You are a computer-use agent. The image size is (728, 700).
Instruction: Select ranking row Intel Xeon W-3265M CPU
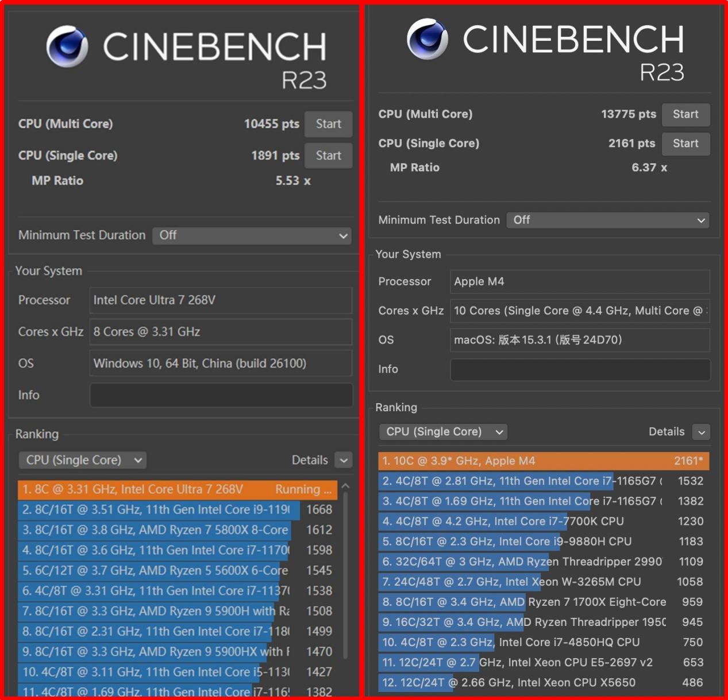point(544,582)
